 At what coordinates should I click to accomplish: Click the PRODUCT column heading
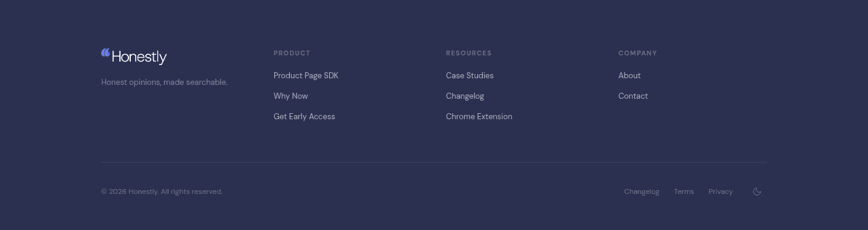(292, 53)
